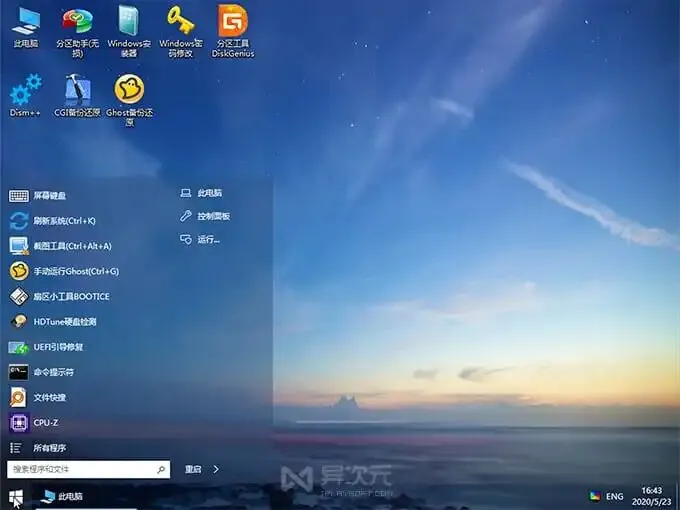Launch Dism++ gear icon on desktop
The width and height of the screenshot is (680, 510).
(x=25, y=95)
